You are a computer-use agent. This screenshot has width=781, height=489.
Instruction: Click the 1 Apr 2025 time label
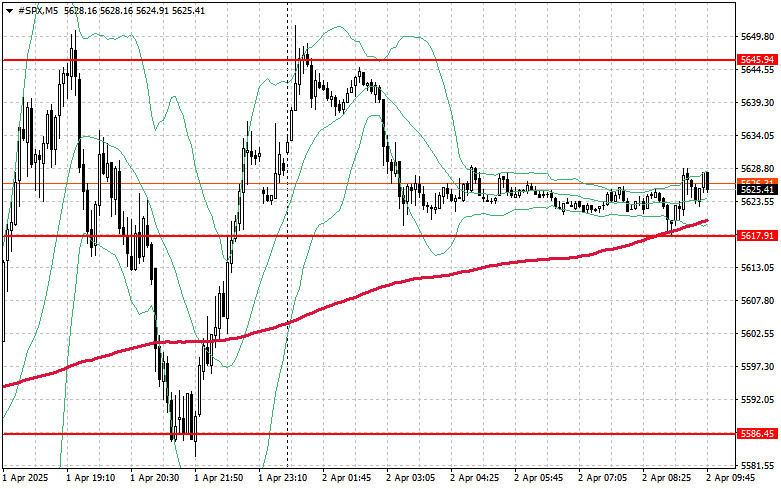click(25, 478)
